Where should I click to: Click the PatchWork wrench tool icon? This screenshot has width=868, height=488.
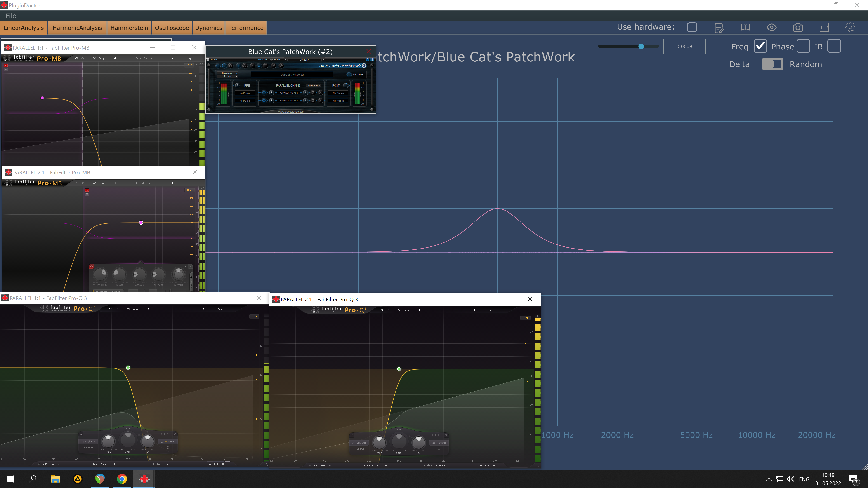(281, 66)
